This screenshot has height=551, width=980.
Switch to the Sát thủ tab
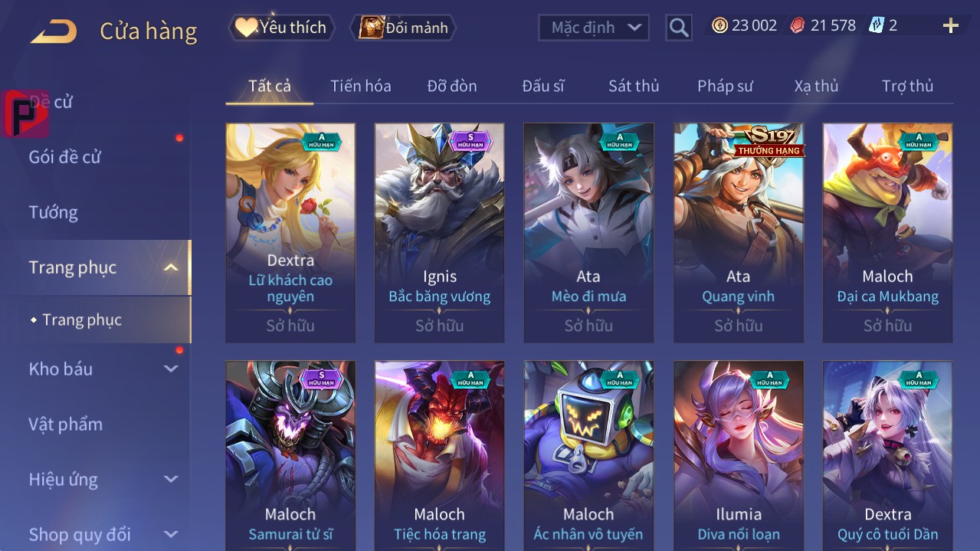tap(634, 86)
